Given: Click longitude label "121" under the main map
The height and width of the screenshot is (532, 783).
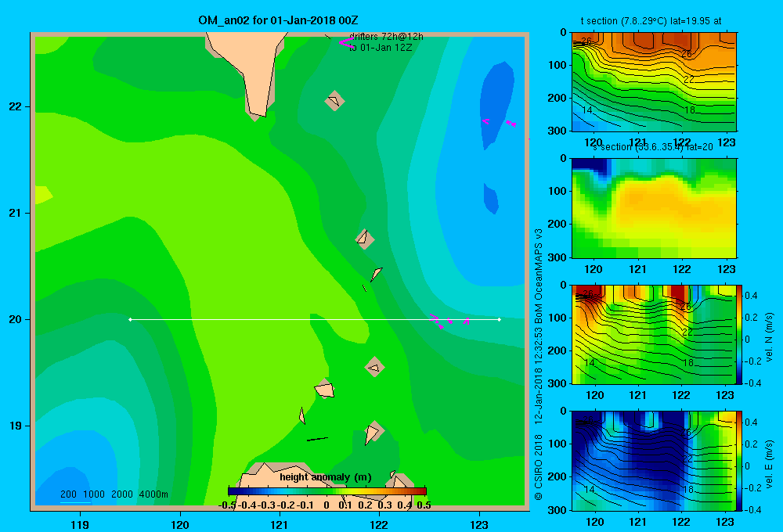Looking at the screenshot, I should (x=280, y=524).
